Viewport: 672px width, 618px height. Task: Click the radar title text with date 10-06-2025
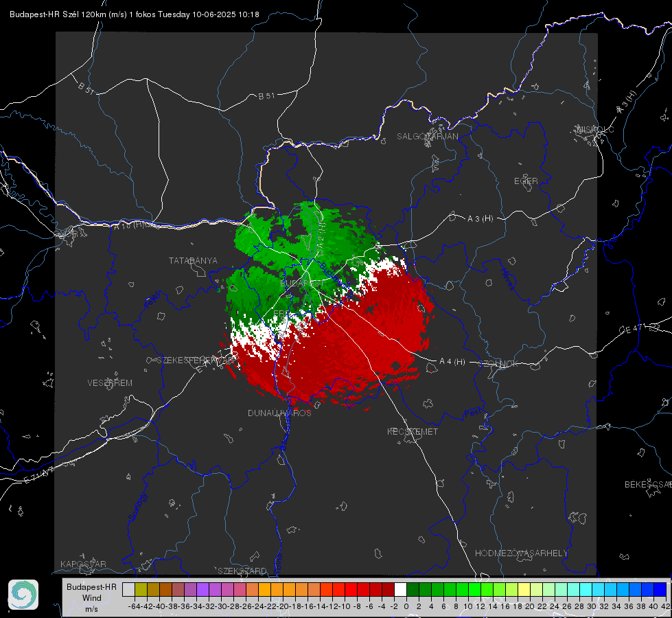tap(134, 14)
